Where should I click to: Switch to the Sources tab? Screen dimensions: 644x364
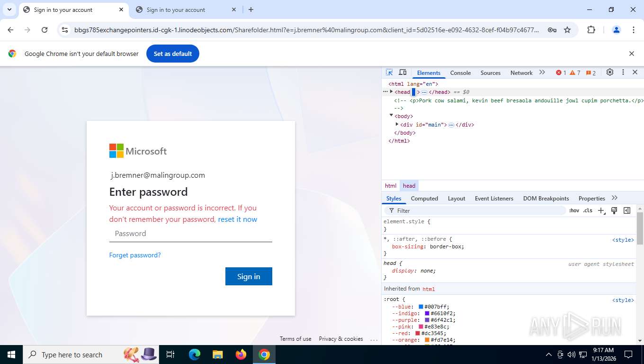click(x=490, y=73)
